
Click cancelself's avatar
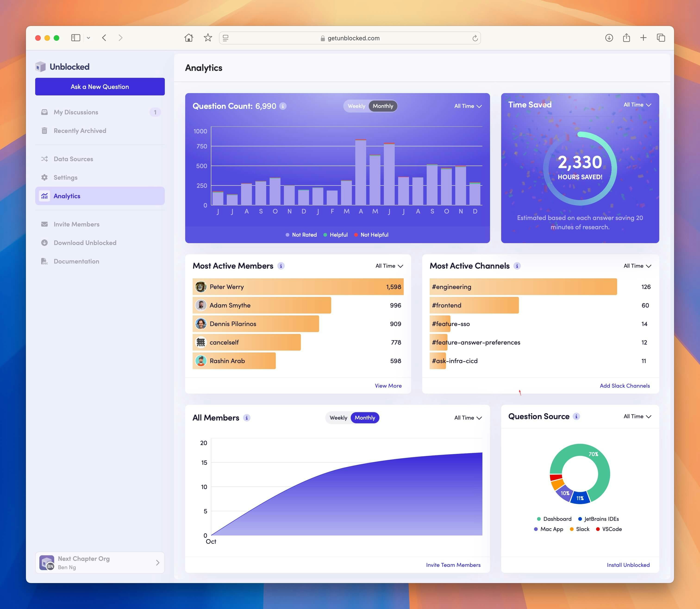point(201,342)
